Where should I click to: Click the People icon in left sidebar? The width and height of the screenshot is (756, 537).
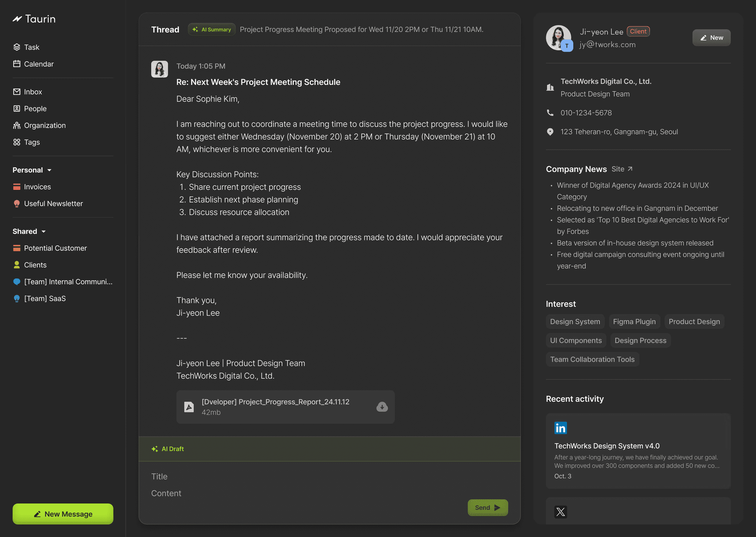click(x=16, y=108)
